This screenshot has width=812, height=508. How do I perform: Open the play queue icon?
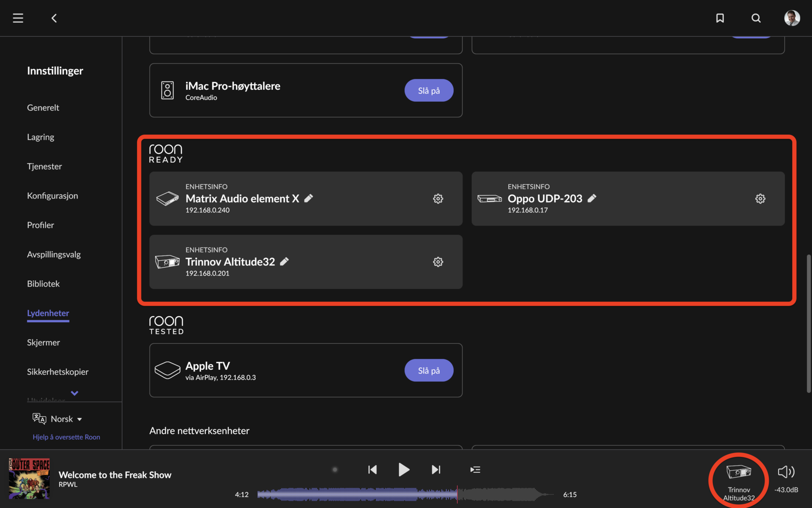475,469
